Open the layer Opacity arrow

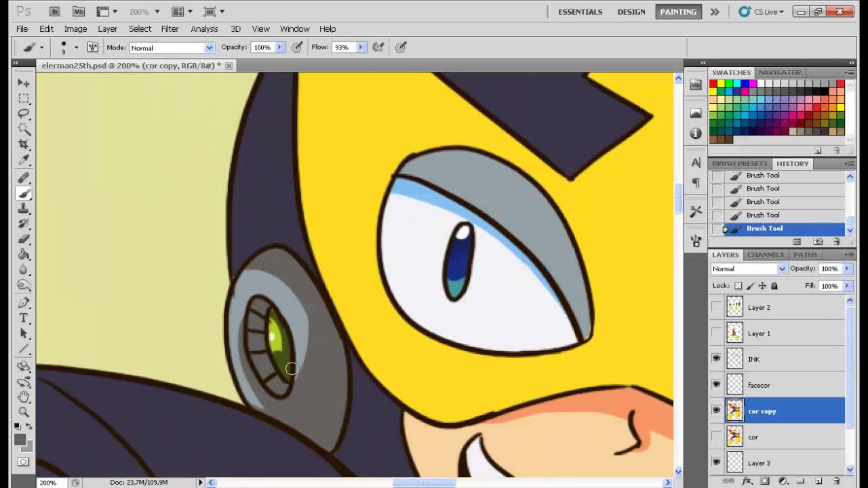pos(846,268)
